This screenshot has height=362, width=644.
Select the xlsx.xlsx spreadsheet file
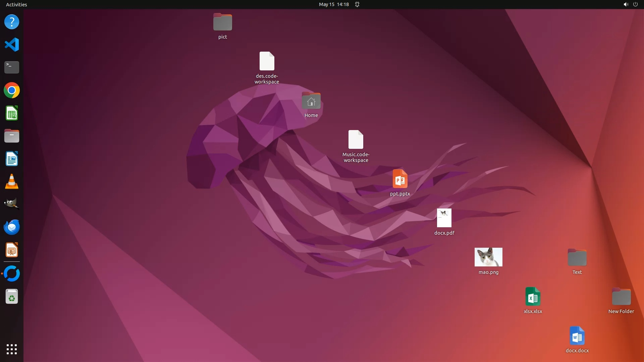533,297
